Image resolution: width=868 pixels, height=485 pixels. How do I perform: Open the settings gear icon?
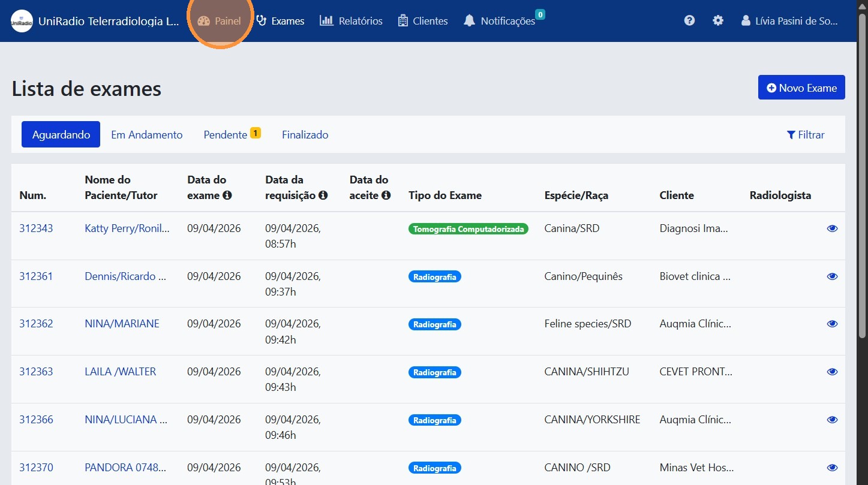[718, 20]
